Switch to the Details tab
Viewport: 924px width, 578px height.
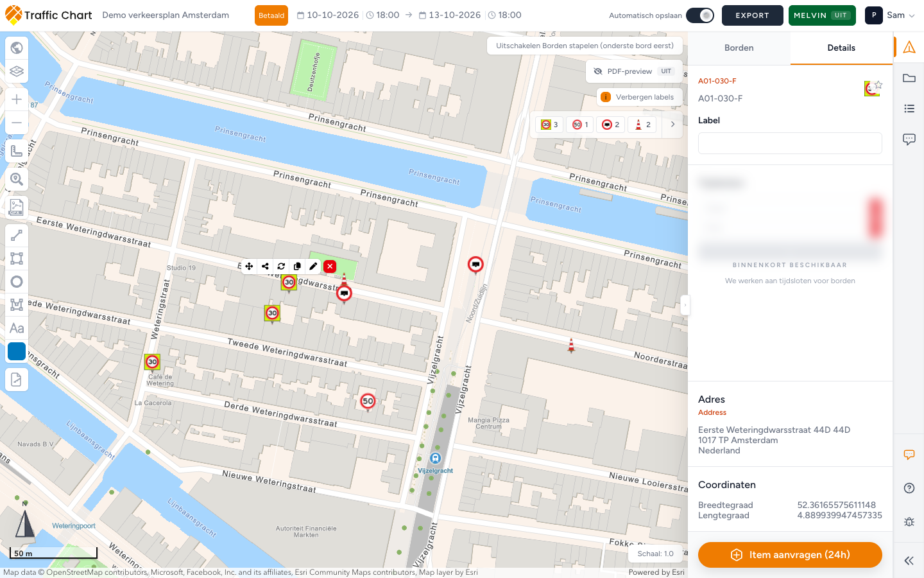point(841,48)
